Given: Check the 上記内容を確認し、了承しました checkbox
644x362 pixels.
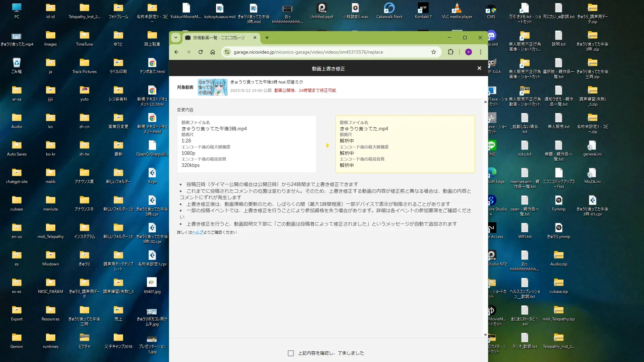Looking at the screenshot, I should [291, 353].
